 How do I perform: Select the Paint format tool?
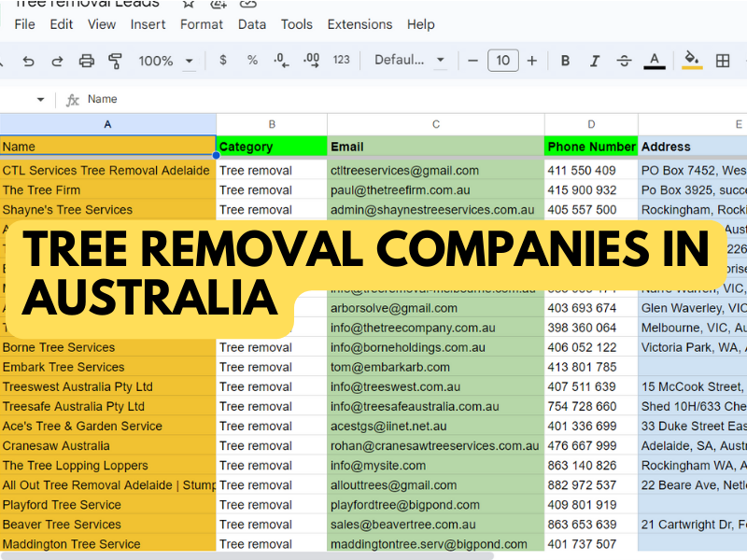point(116,61)
